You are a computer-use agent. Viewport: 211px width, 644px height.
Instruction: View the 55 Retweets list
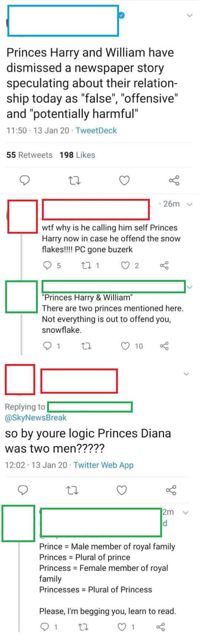pos(30,155)
